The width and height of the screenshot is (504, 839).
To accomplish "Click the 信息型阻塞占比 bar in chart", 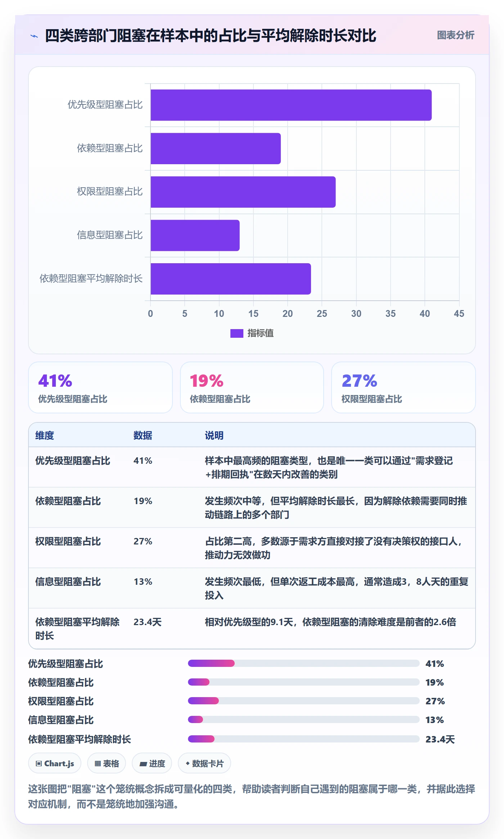I will (195, 235).
